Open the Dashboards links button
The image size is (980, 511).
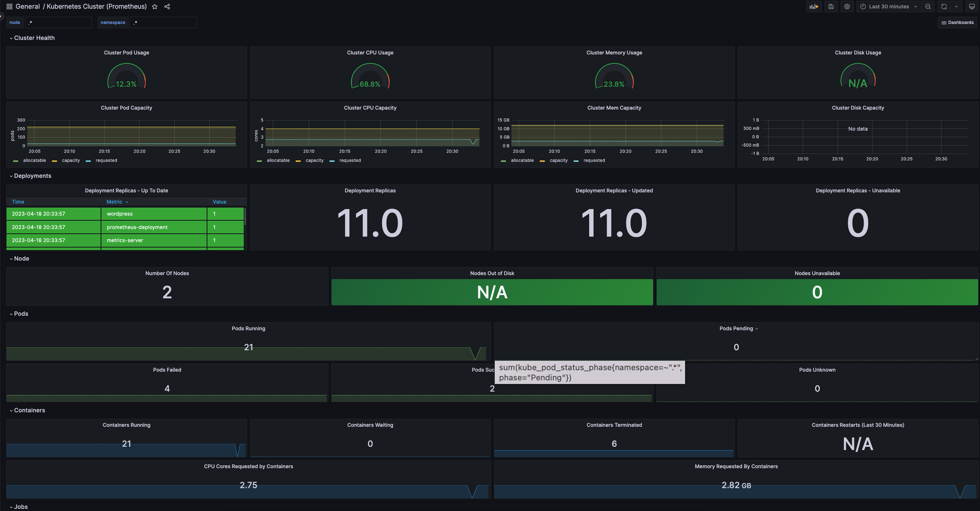click(957, 23)
